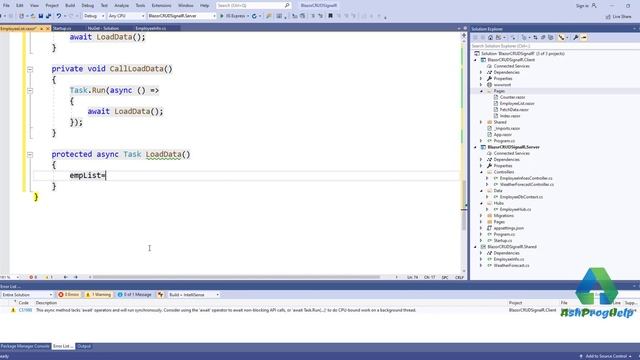Click the Preview Selected Items icon
640x360 pixels.
[x=584, y=38]
